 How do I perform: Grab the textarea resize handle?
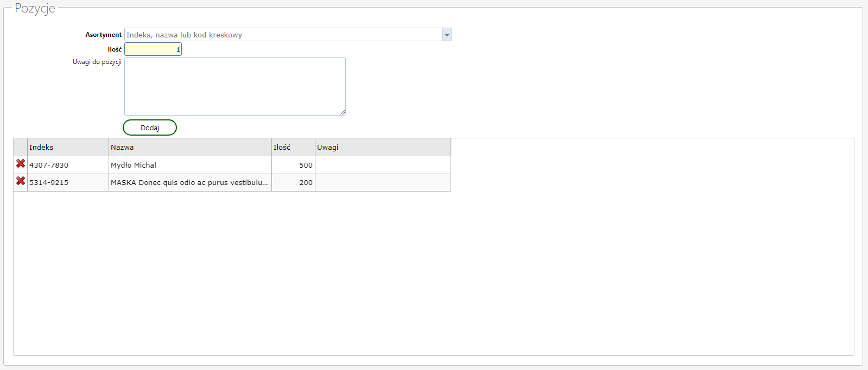coord(343,112)
